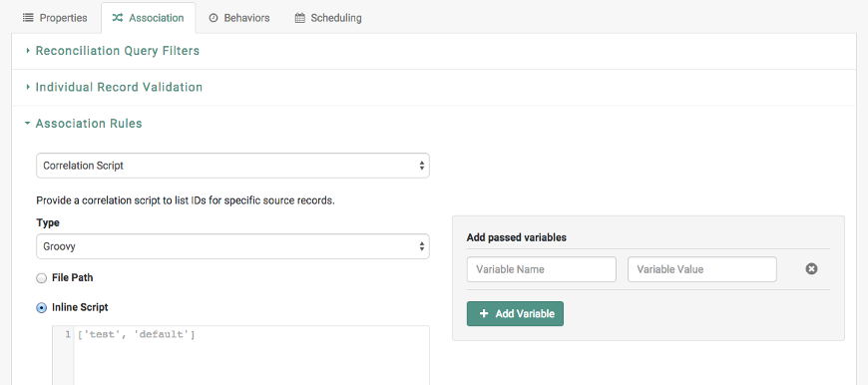Screen dimensions: 868x385
Task: Click the shuffle icon on Association tab
Action: coord(118,18)
